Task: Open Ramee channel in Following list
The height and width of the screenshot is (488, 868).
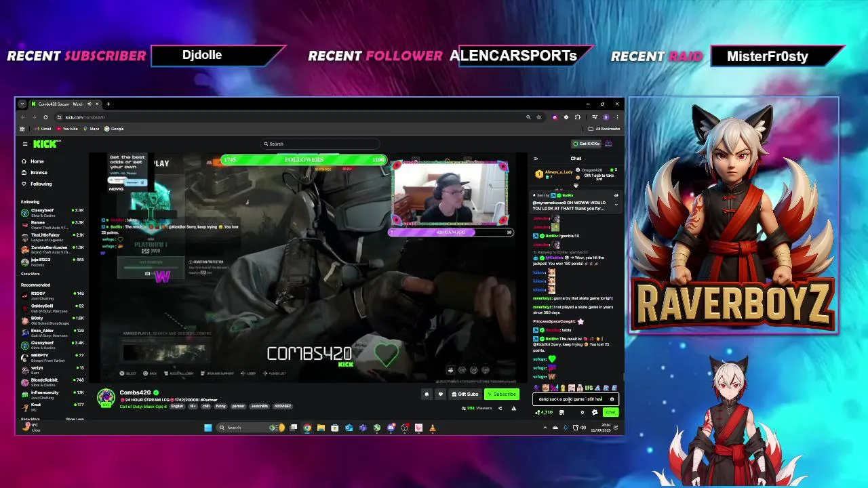Action: [x=52, y=224]
